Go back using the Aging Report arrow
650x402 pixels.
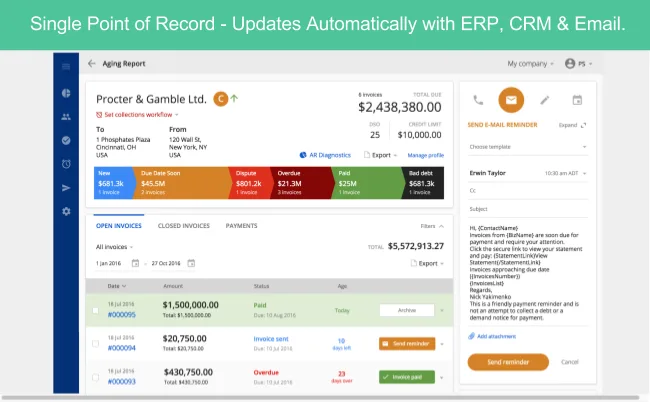92,63
